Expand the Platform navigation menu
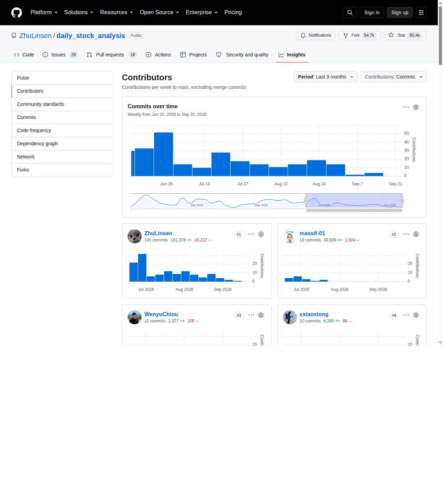Screen dimensions: 443x504 44,12
